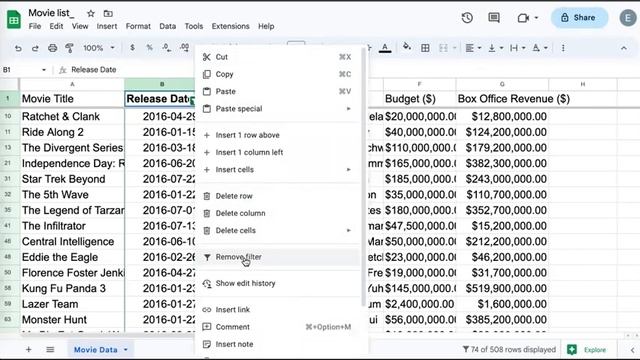The image size is (640, 360).
Task: Open the Help menu
Action: tap(266, 26)
